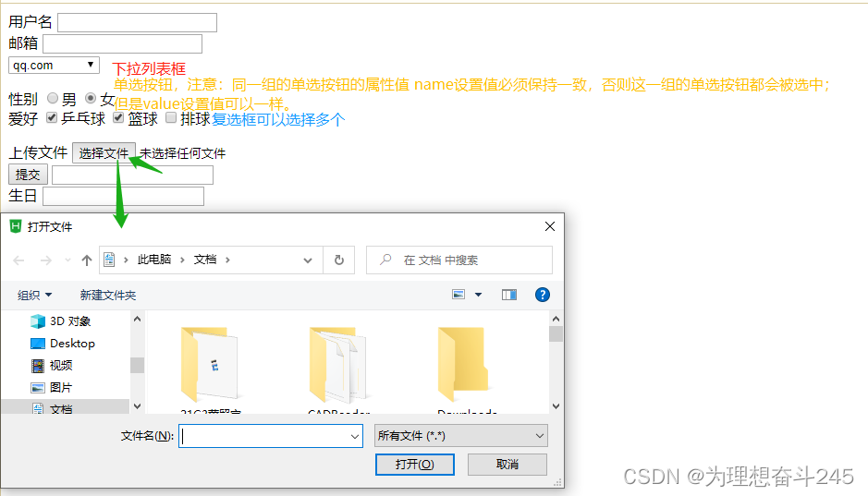Check the 排球 checkbox
This screenshot has width=868, height=496.
tap(171, 117)
